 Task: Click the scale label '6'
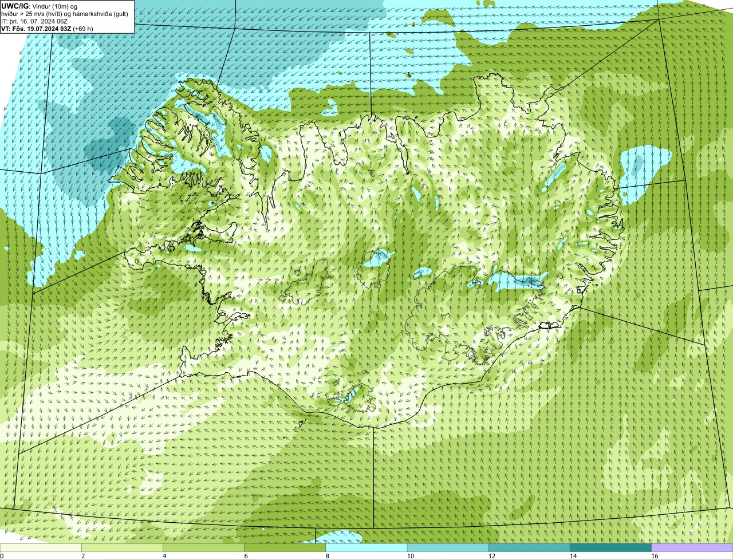[246, 556]
